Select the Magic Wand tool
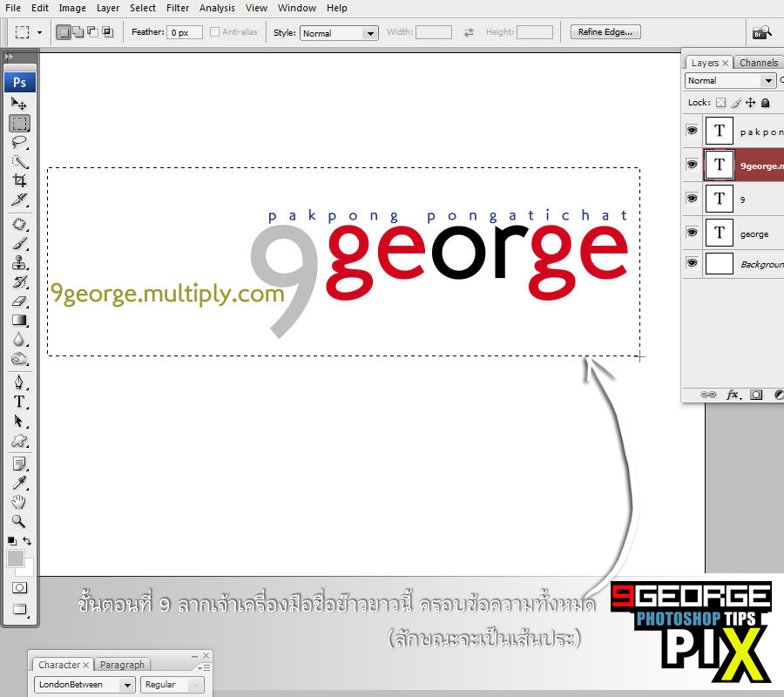Image resolution: width=784 pixels, height=697 pixels. click(x=19, y=161)
